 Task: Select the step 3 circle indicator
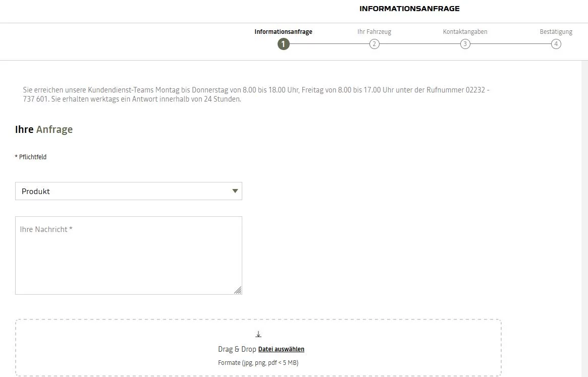click(x=465, y=44)
